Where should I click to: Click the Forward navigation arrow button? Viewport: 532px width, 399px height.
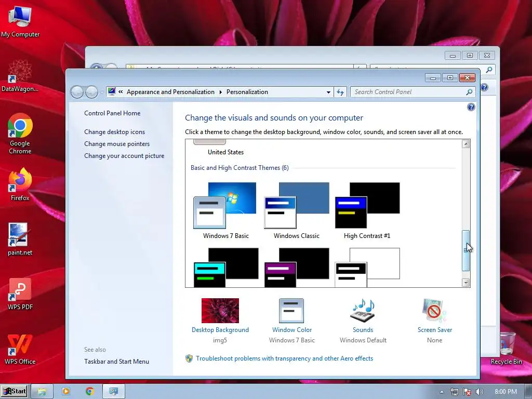point(91,92)
